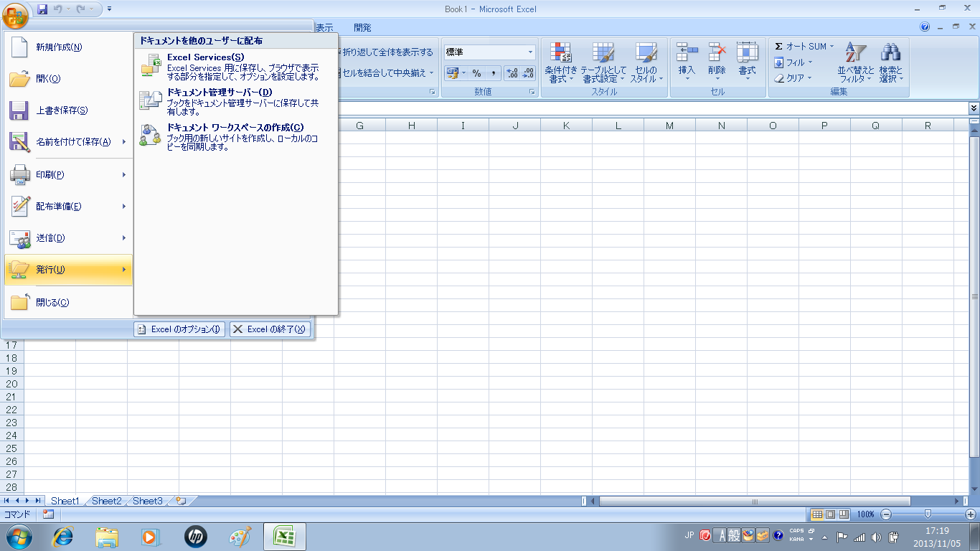Enable Page Break Preview in status bar
The image size is (980, 551).
[x=844, y=514]
